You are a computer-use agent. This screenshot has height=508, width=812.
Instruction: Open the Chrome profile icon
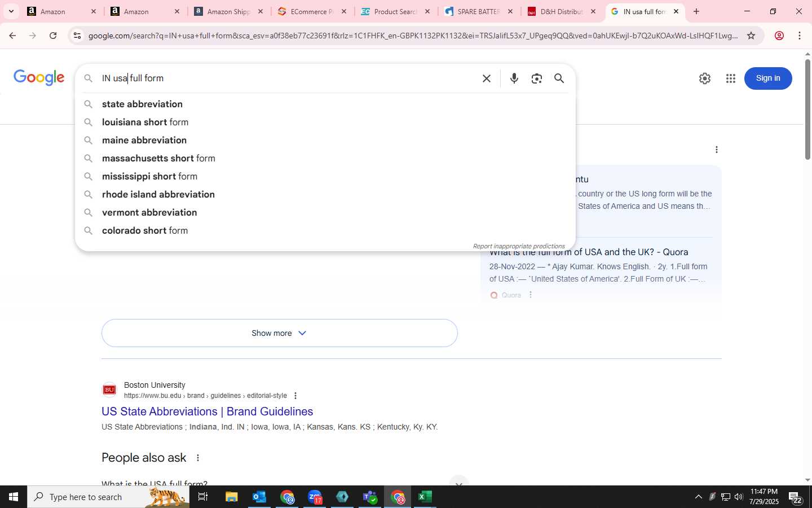point(779,36)
